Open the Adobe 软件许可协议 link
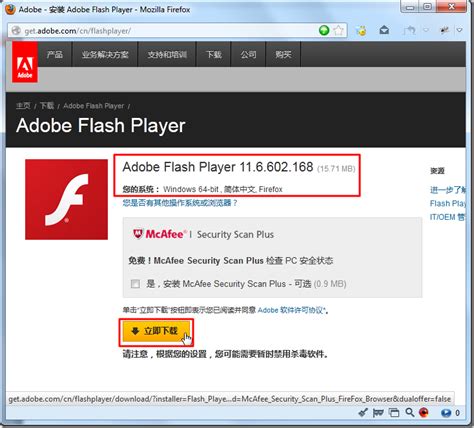The height and width of the screenshot is (428, 474). coord(291,310)
